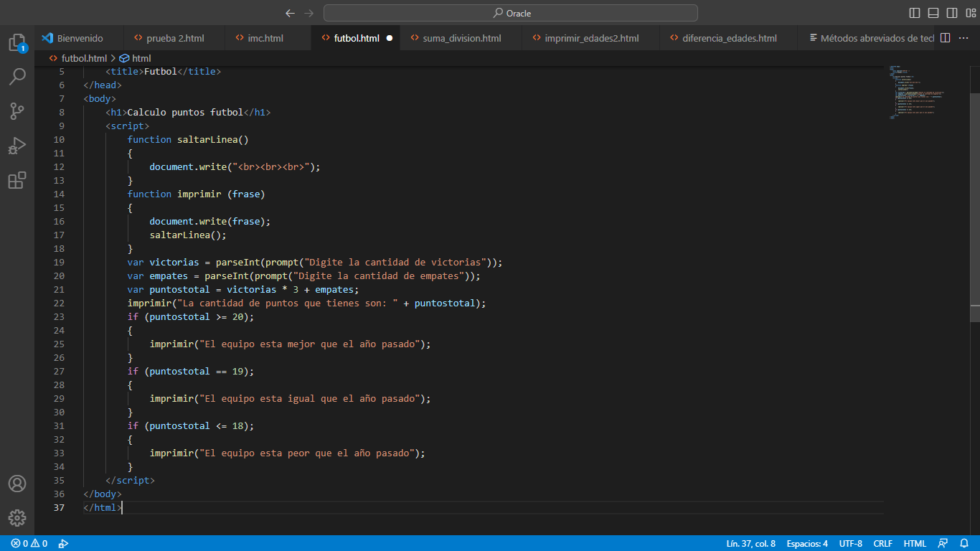The height and width of the screenshot is (551, 980).
Task: Open the Accounts menu icon
Action: (x=17, y=484)
